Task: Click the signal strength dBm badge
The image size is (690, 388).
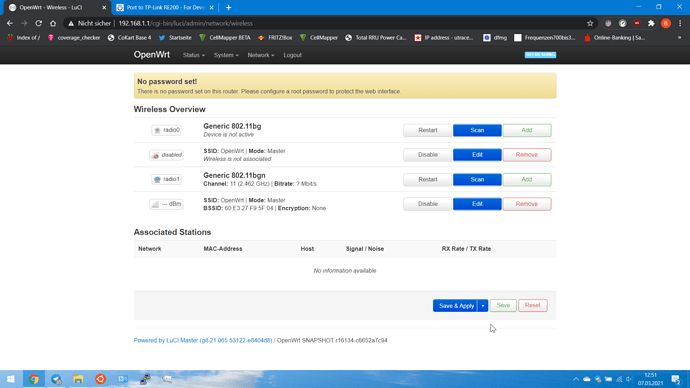Action: 166,204
